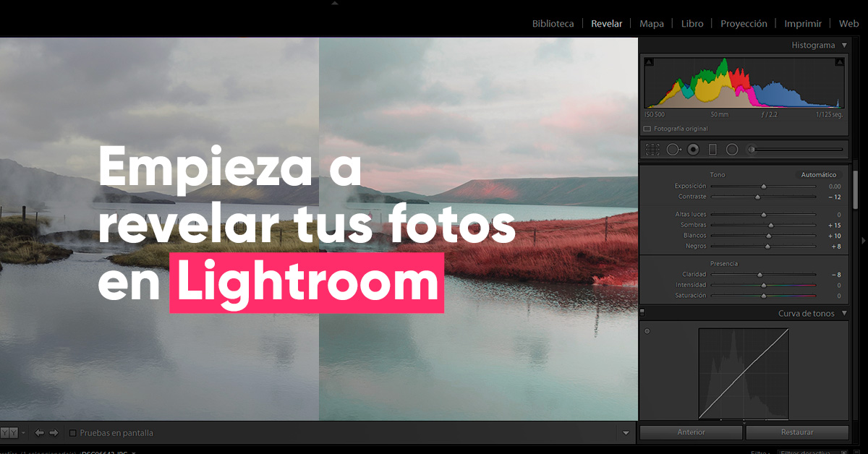Click the before/after YY view button

tap(9, 433)
